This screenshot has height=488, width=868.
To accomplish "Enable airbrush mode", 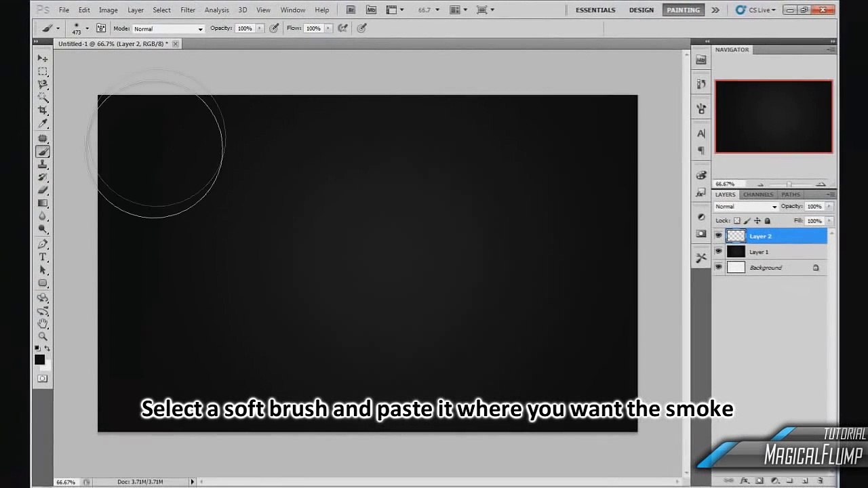I will 343,28.
